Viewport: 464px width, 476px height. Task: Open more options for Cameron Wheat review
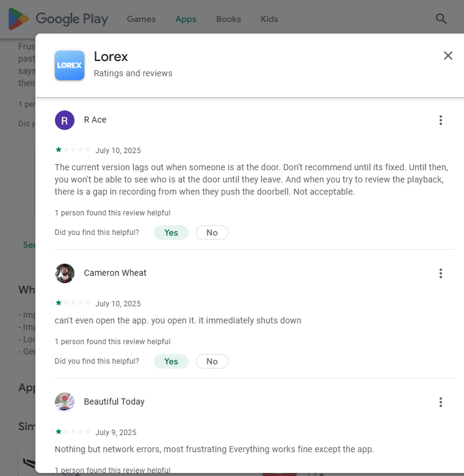441,273
